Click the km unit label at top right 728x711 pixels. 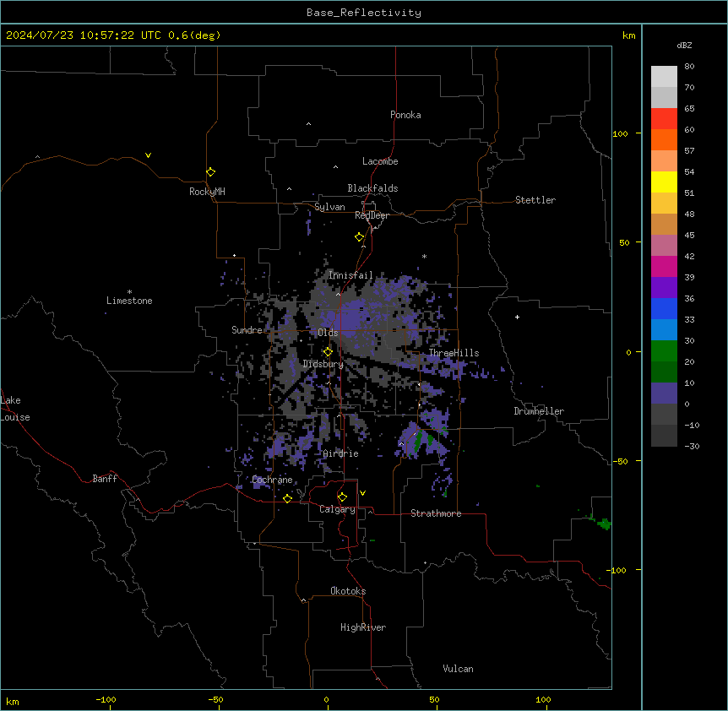(x=628, y=35)
